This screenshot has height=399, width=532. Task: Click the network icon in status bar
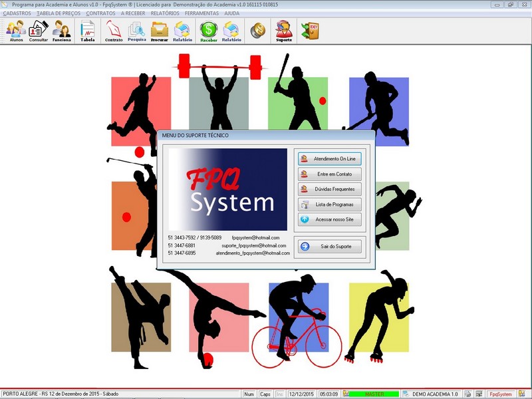point(479,394)
